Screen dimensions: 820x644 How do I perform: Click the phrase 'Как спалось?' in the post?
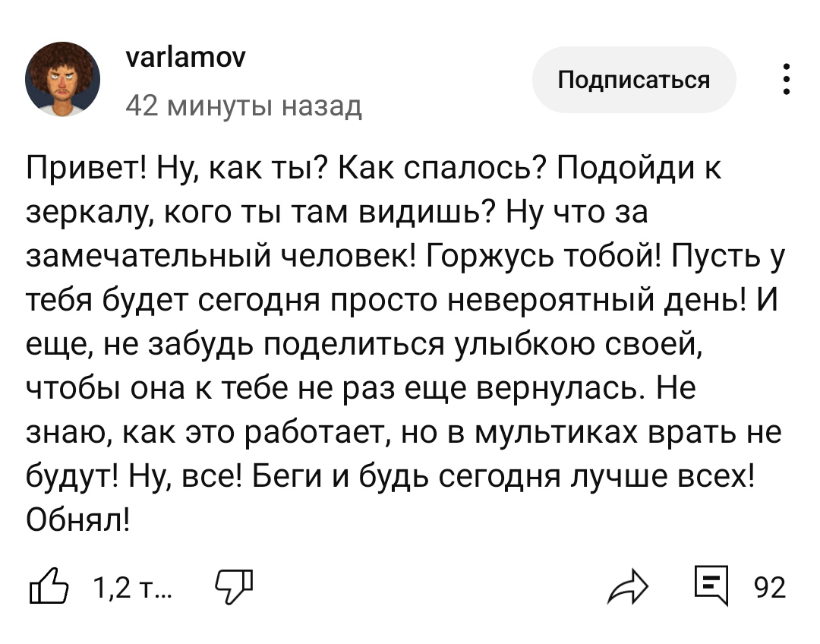[x=443, y=169]
